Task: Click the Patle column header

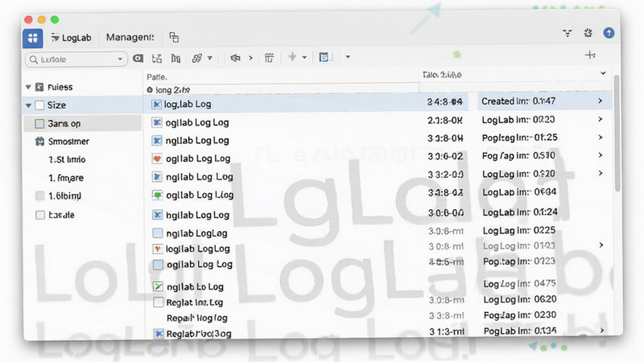Action: point(157,77)
